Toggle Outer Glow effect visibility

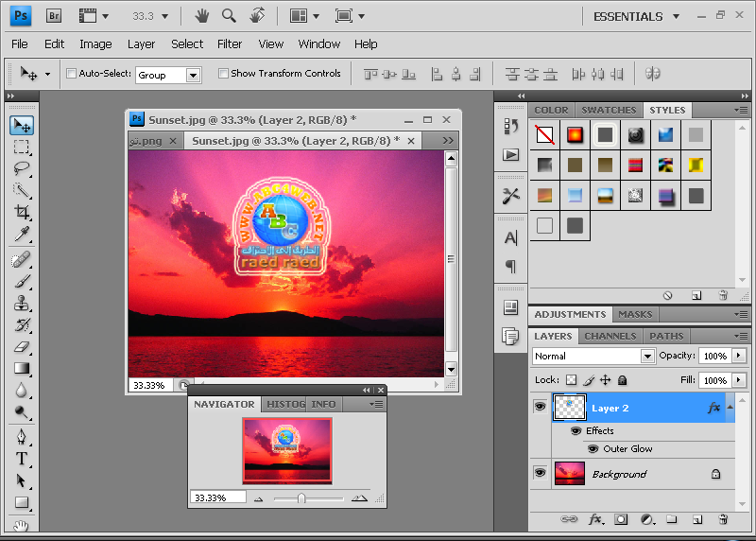(x=593, y=449)
